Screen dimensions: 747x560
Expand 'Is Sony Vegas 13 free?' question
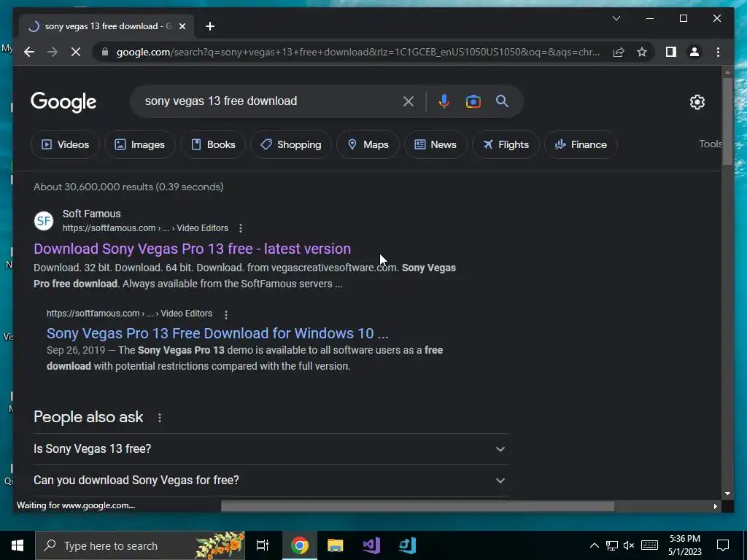(271, 449)
